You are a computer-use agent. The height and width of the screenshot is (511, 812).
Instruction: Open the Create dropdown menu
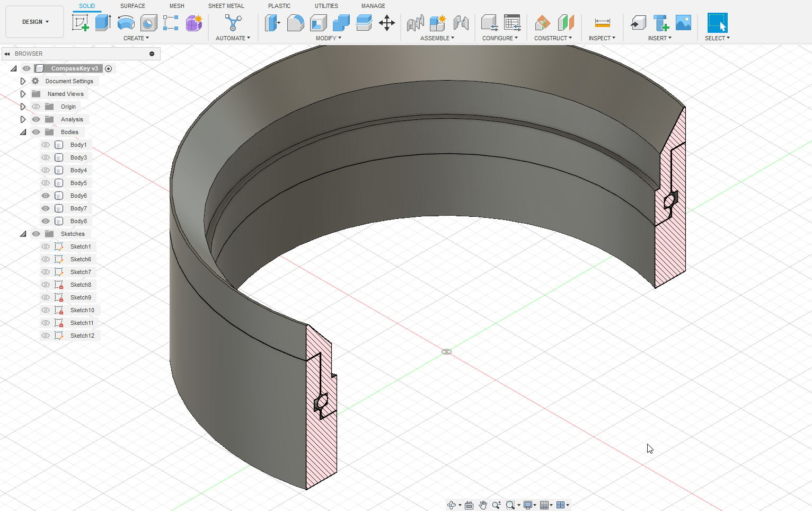(136, 38)
